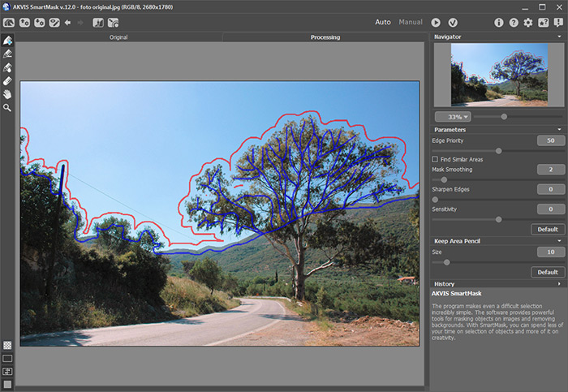
Task: Open the Processing tab
Action: (x=325, y=37)
